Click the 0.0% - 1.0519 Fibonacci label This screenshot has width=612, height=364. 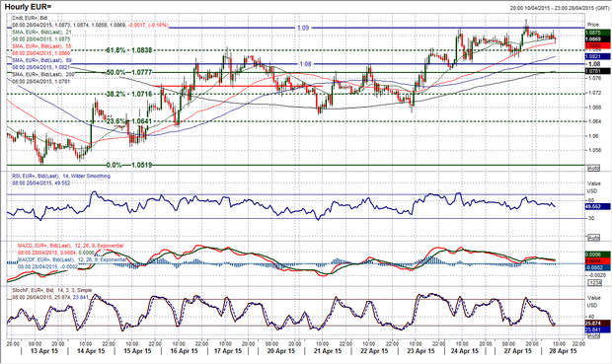click(x=129, y=165)
